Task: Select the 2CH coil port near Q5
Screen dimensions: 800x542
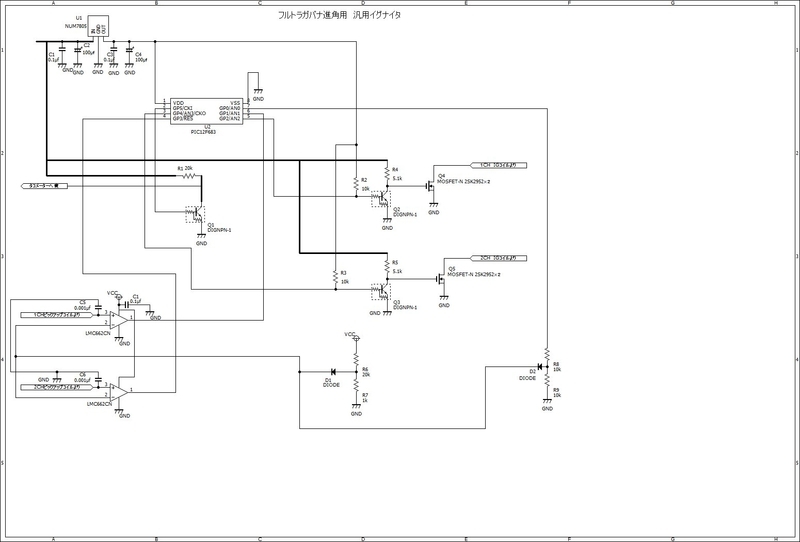Action: (498, 258)
